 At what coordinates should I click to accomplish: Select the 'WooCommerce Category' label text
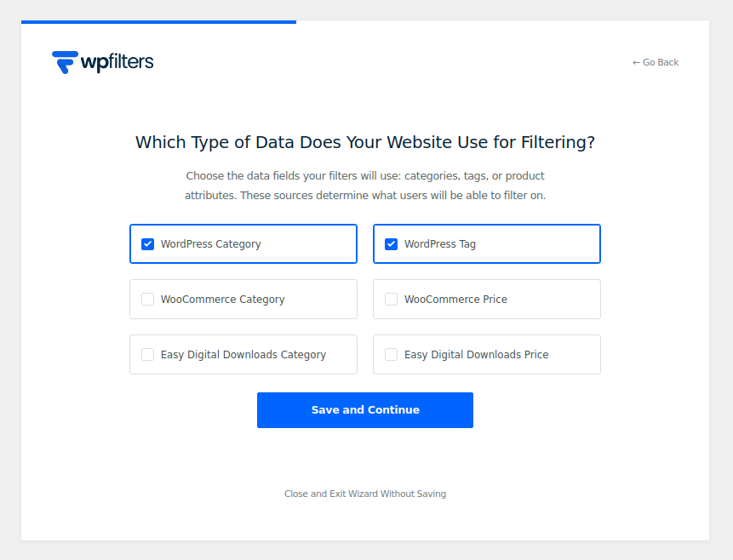coord(223,300)
